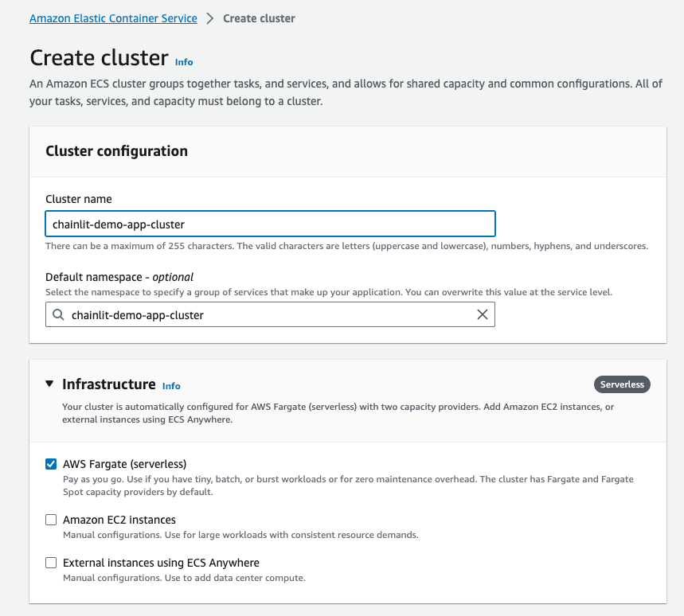
Task: Click inside the Cluster name input field
Action: click(270, 223)
